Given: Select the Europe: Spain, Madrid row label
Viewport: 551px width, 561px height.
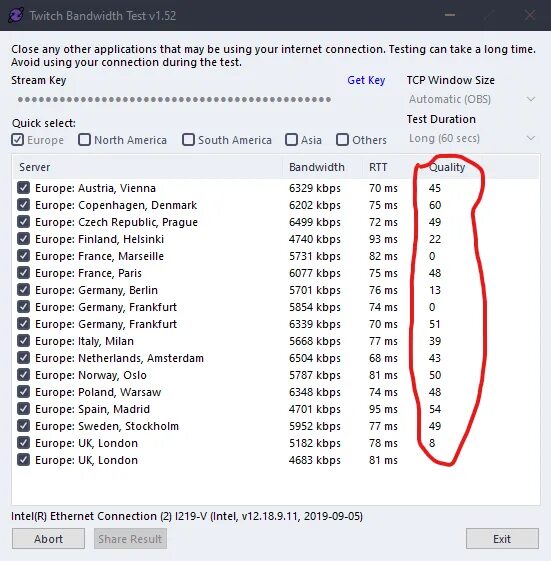Looking at the screenshot, I should [x=92, y=409].
